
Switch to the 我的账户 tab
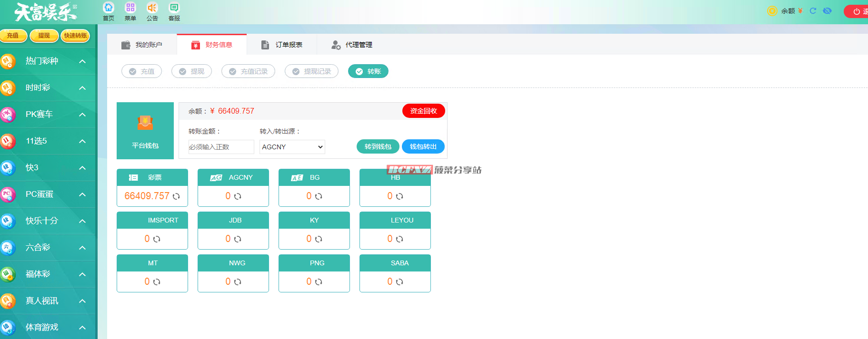[142, 45]
